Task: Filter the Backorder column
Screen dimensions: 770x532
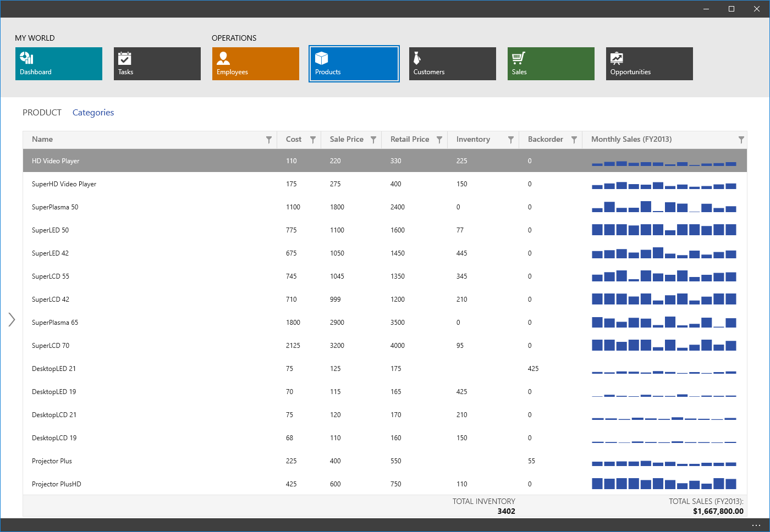Action: tap(574, 140)
